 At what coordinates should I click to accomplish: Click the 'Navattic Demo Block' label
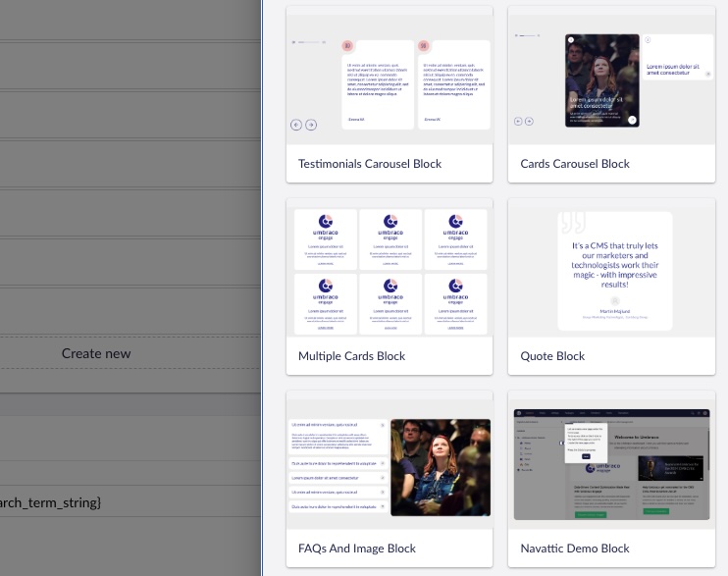coord(575,549)
